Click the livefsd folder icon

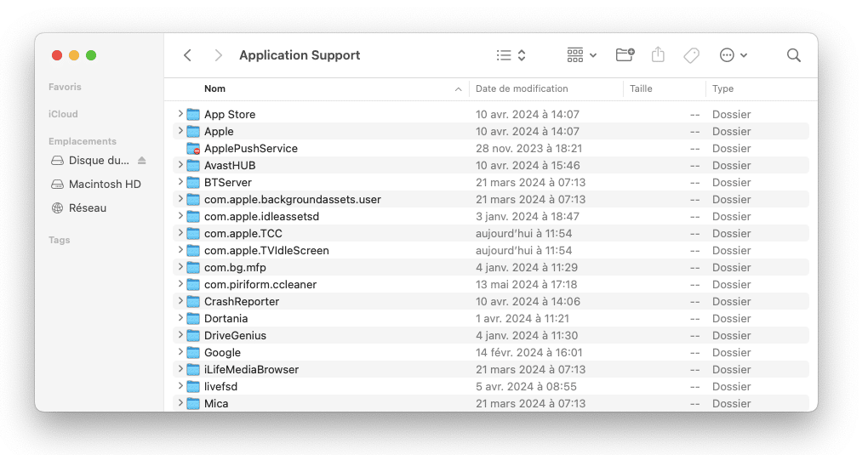[x=193, y=386]
